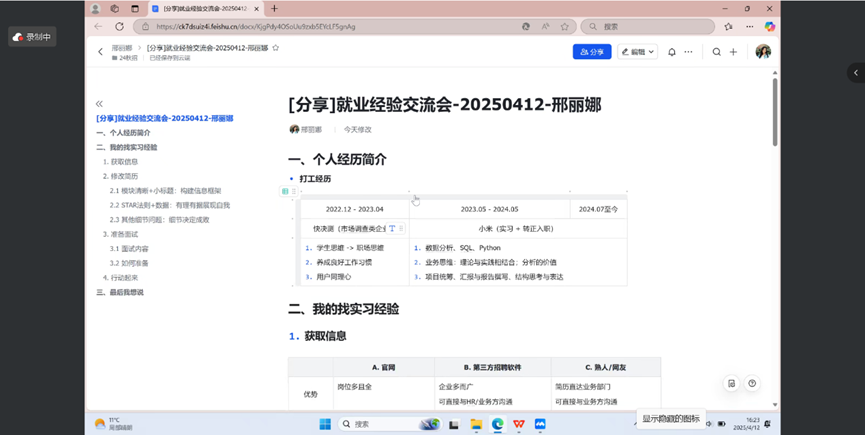Click column header C. 熟人/网友
Image resolution: width=865 pixels, height=435 pixels.
606,367
